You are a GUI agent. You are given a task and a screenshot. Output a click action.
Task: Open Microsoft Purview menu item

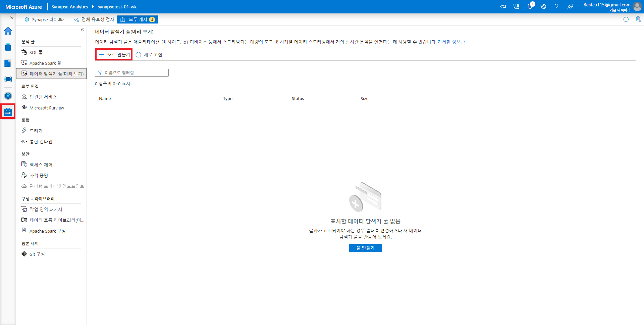coord(51,108)
